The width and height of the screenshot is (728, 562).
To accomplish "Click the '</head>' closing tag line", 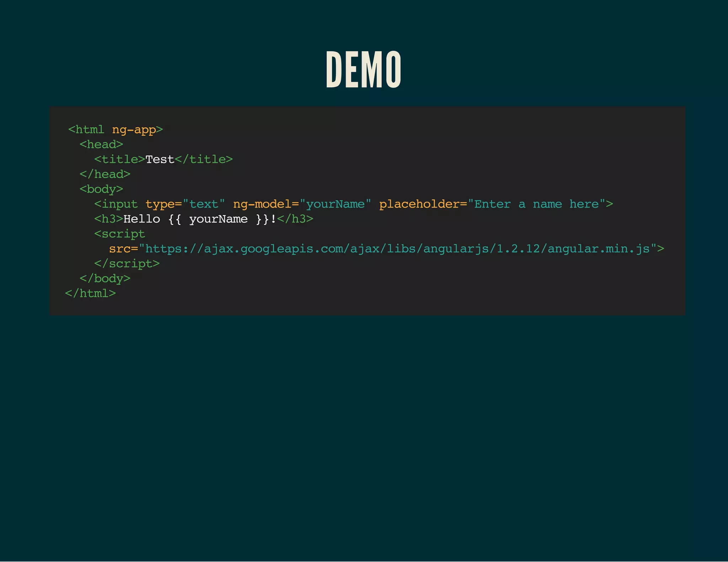I will point(105,174).
